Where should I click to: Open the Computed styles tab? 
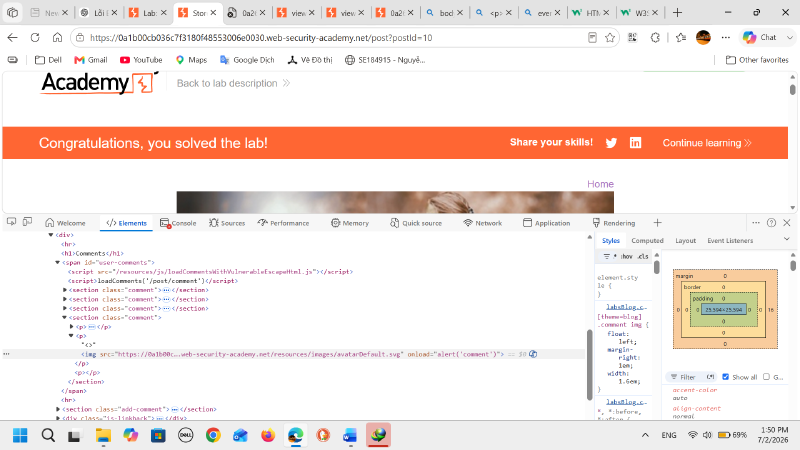click(x=647, y=241)
